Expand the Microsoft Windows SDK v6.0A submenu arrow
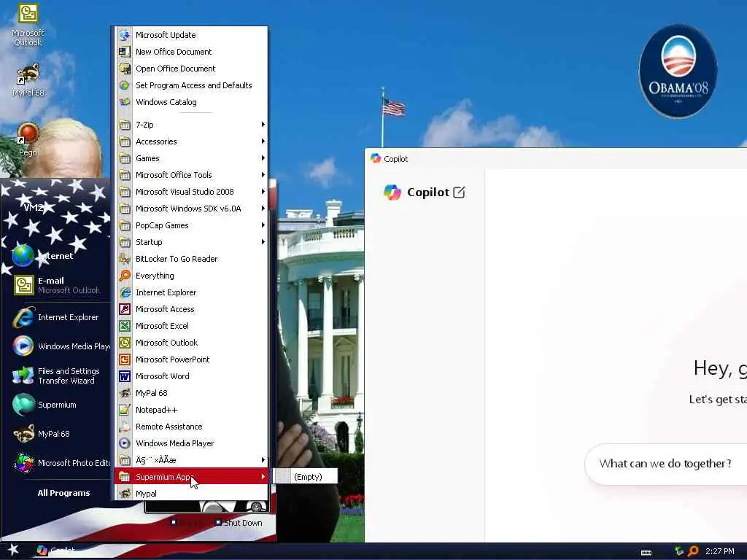 pos(263,209)
